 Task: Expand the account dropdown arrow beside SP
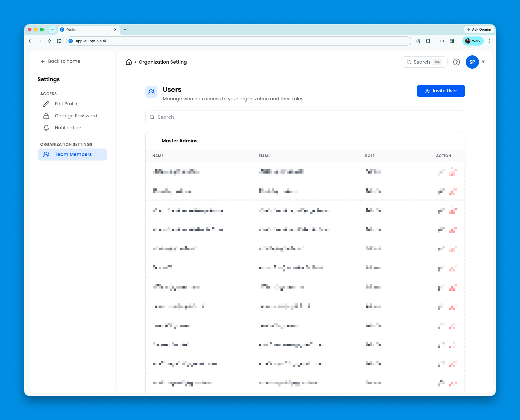[483, 62]
